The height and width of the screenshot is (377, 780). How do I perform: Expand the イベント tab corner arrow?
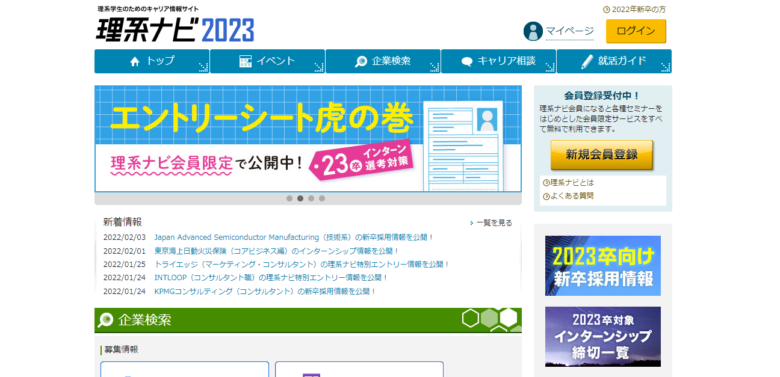point(319,67)
